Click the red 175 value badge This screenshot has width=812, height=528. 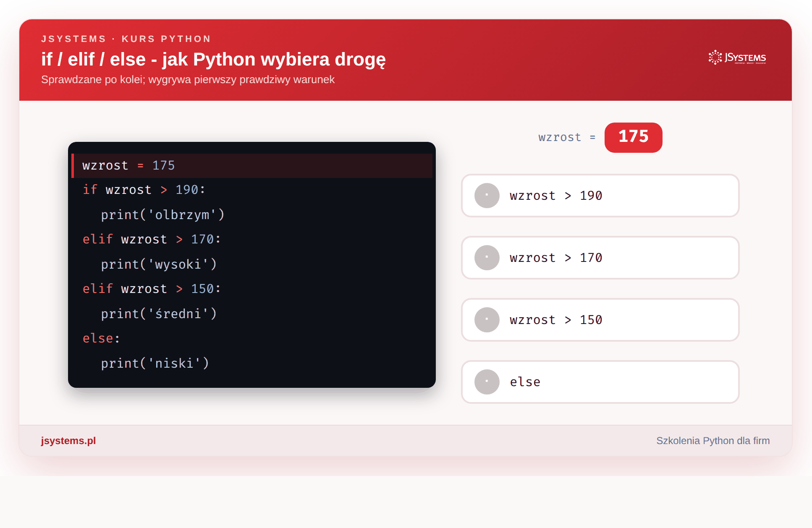[633, 137]
